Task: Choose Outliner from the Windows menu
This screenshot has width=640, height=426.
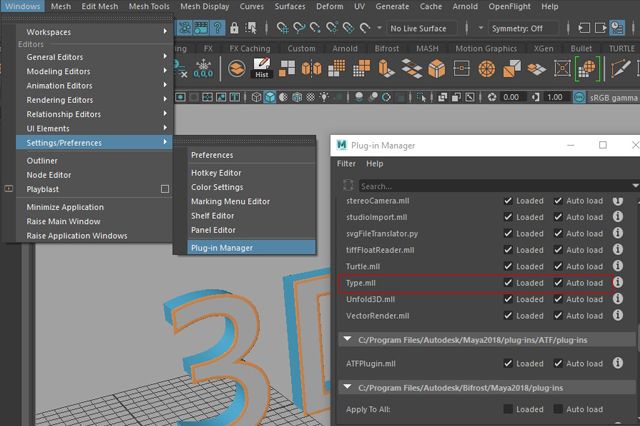Action: [x=94, y=160]
